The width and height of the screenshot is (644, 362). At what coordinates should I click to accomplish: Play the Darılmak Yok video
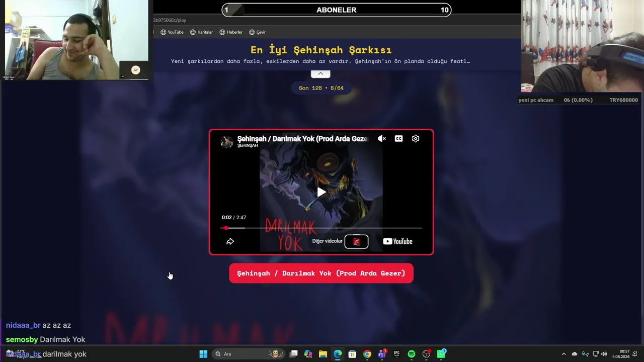[x=321, y=192]
